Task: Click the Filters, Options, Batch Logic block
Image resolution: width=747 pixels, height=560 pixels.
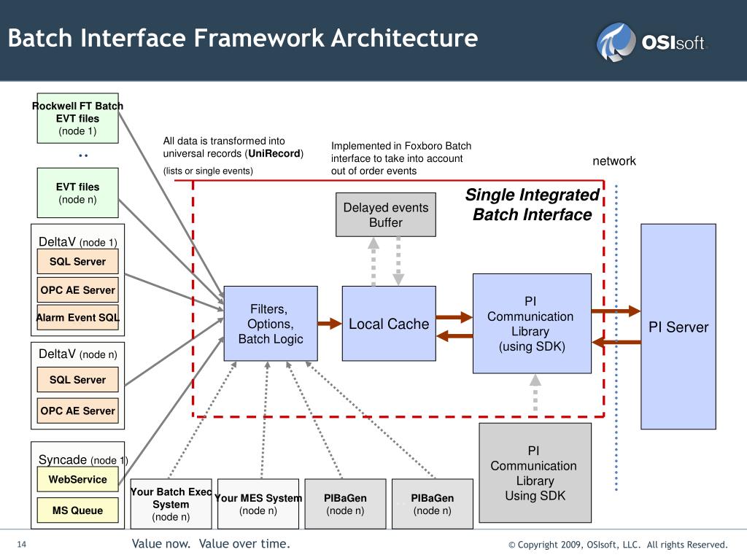Action: [271, 323]
